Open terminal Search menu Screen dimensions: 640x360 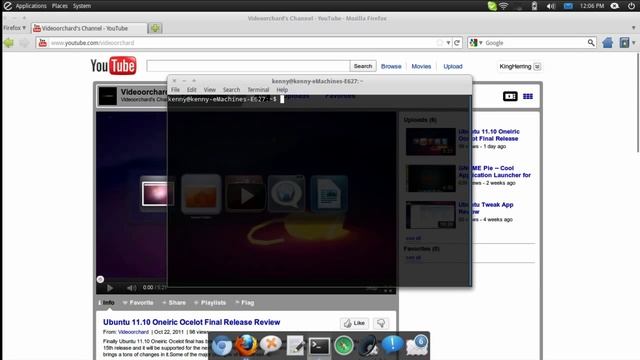[x=231, y=90]
